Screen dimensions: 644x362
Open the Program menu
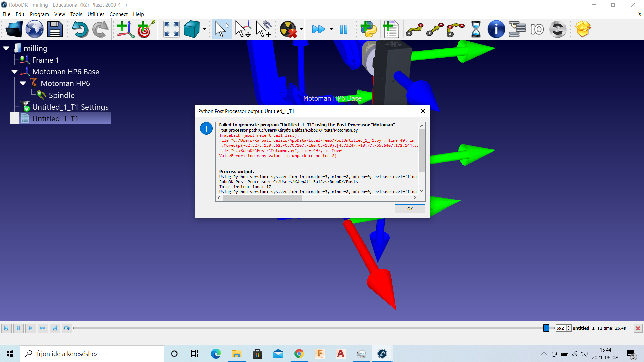coord(39,14)
